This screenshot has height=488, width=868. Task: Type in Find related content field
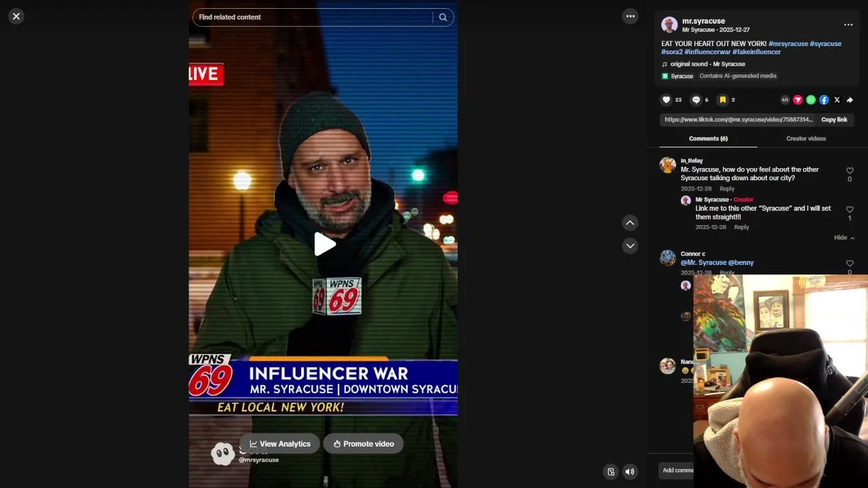(x=313, y=18)
